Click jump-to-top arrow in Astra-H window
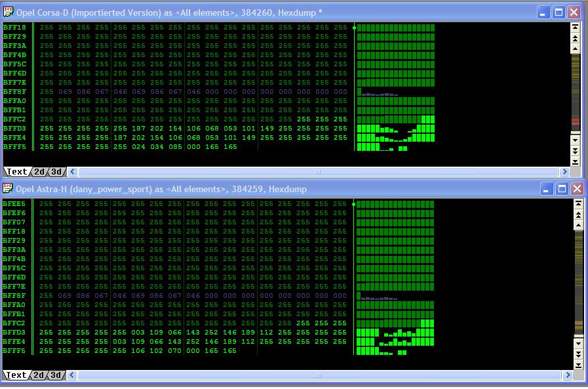This screenshot has height=389, width=588. (x=578, y=204)
